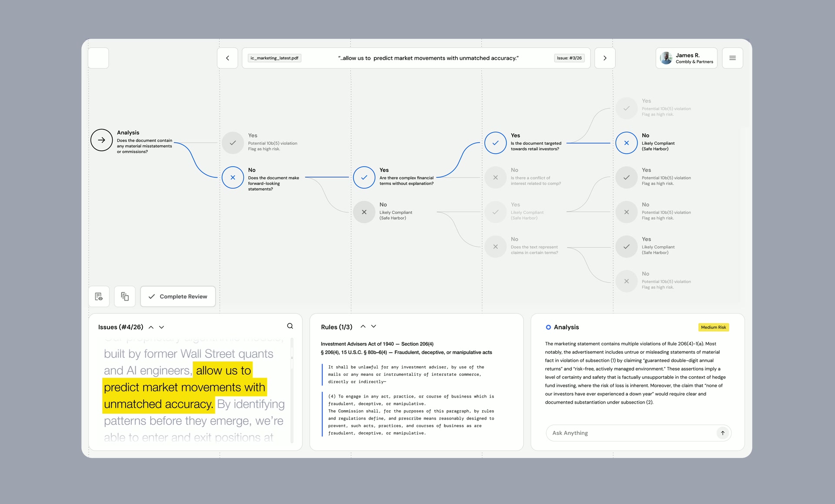Click the quoted issue text in top bar
The height and width of the screenshot is (504, 835).
[428, 58]
